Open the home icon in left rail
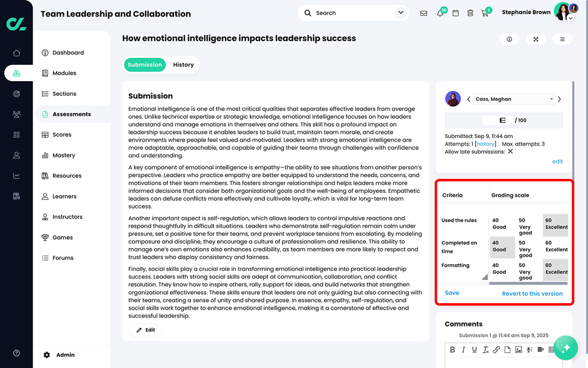The height and width of the screenshot is (368, 588). [x=16, y=53]
